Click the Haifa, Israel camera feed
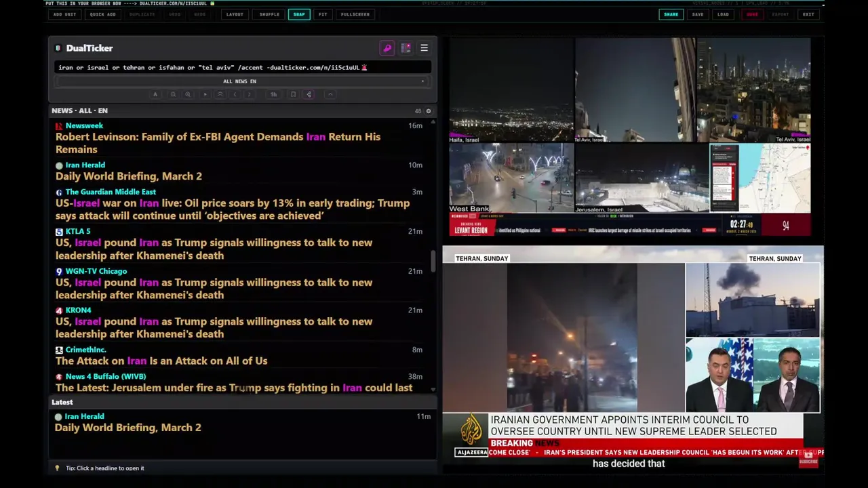The height and width of the screenshot is (488, 868). pyautogui.click(x=512, y=89)
